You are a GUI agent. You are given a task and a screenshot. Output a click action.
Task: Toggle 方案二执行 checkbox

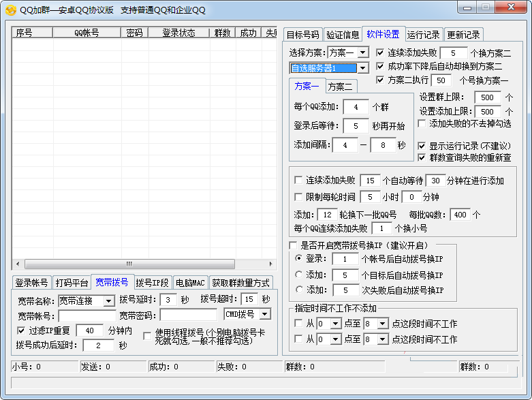380,80
